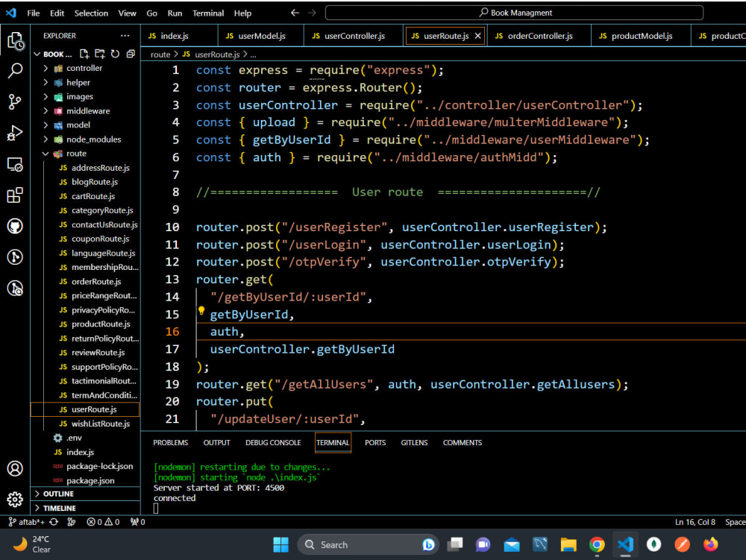Show the PROBLEMS panel tab

point(170,443)
